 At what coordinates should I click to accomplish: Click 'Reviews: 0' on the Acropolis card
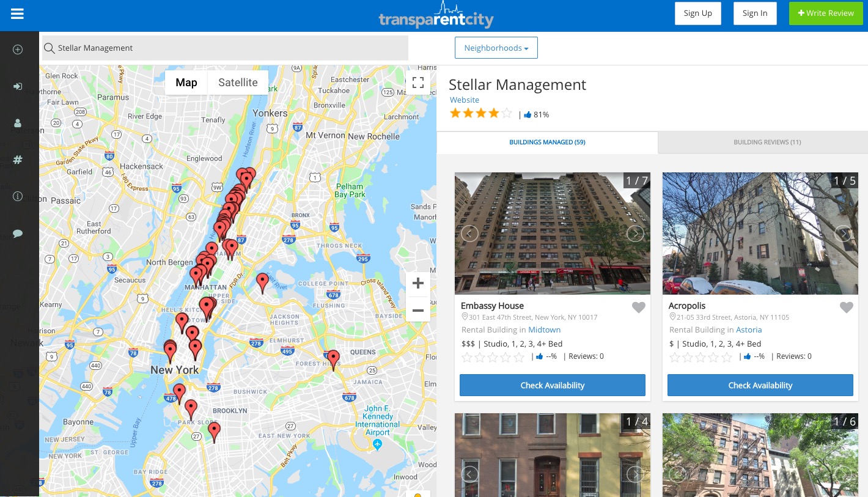tap(794, 356)
